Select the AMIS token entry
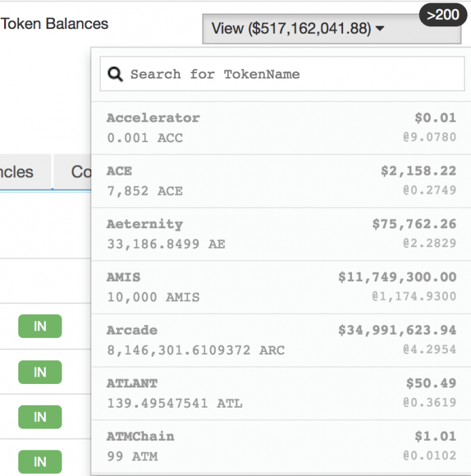Viewport: 471px width, 476px height. pos(281,287)
